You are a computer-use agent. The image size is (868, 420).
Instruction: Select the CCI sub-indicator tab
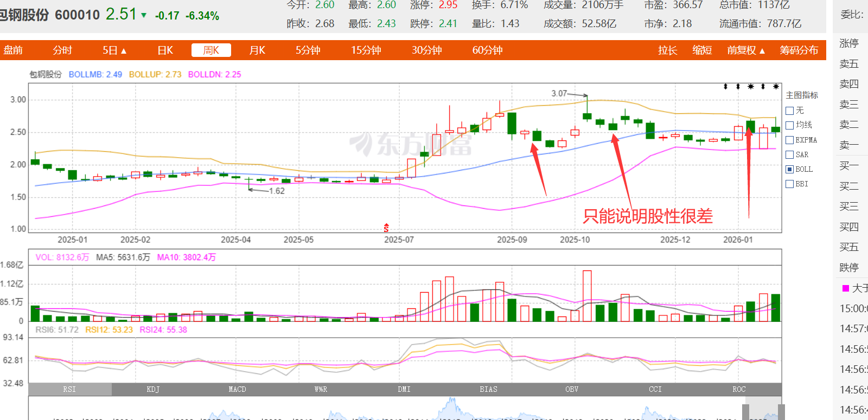click(x=655, y=389)
